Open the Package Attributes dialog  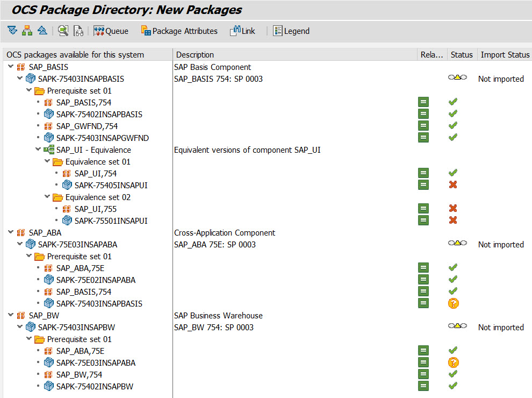coord(179,31)
